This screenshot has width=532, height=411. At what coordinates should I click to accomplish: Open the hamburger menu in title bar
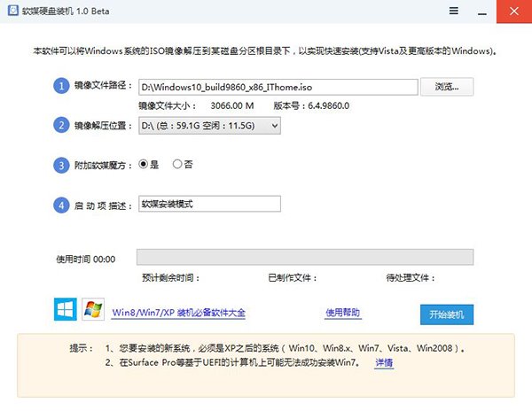tap(454, 11)
